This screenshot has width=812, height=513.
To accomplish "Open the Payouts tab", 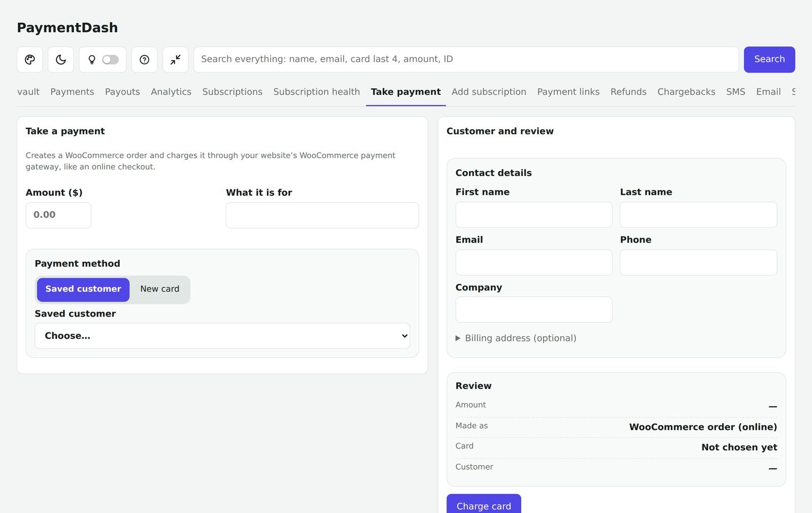I will click(122, 92).
